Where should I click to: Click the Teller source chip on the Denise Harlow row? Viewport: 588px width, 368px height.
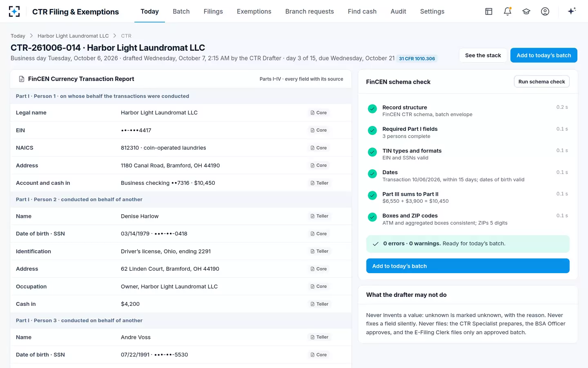(319, 216)
